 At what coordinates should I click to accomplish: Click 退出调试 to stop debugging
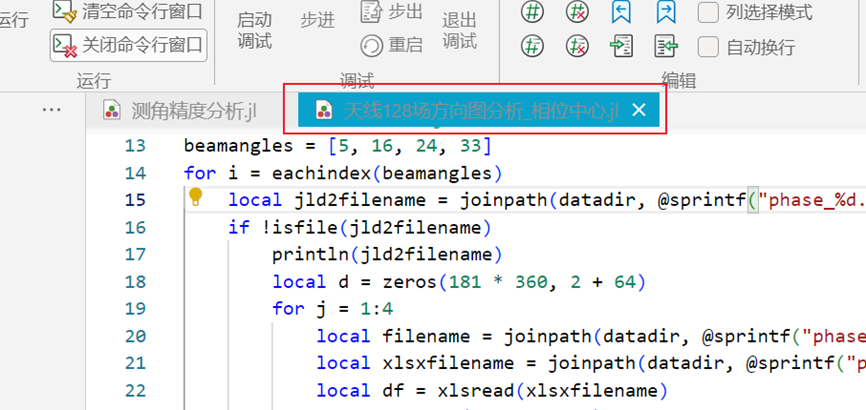coord(459,30)
